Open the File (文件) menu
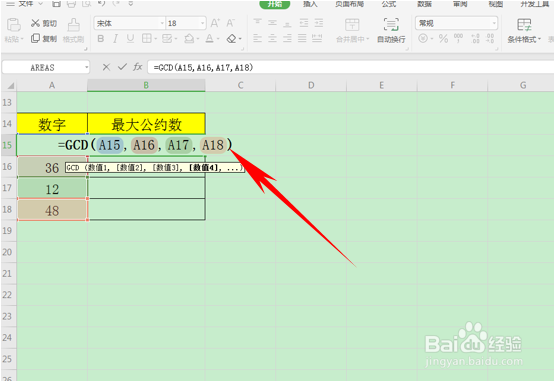Image resolution: width=554 pixels, height=381 pixels. 26,4
